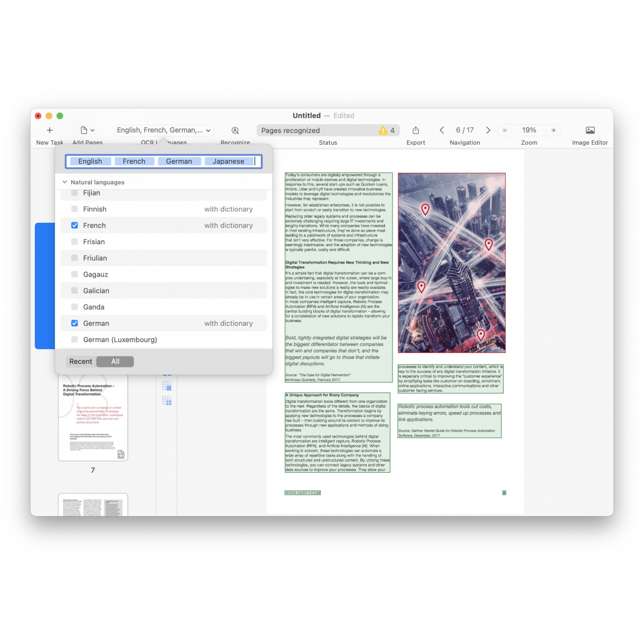The height and width of the screenshot is (644, 644).
Task: Click the Untitled document title
Action: (x=306, y=115)
